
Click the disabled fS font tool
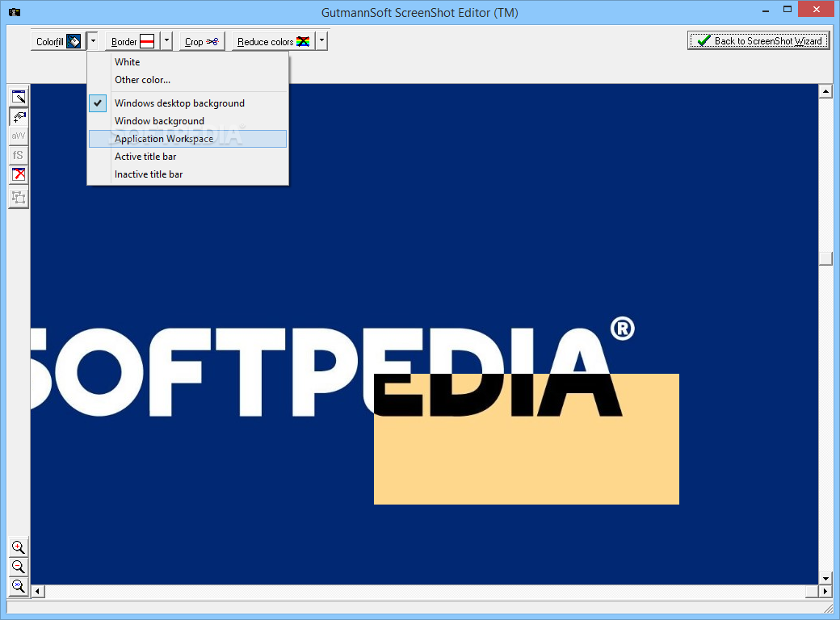click(x=19, y=155)
